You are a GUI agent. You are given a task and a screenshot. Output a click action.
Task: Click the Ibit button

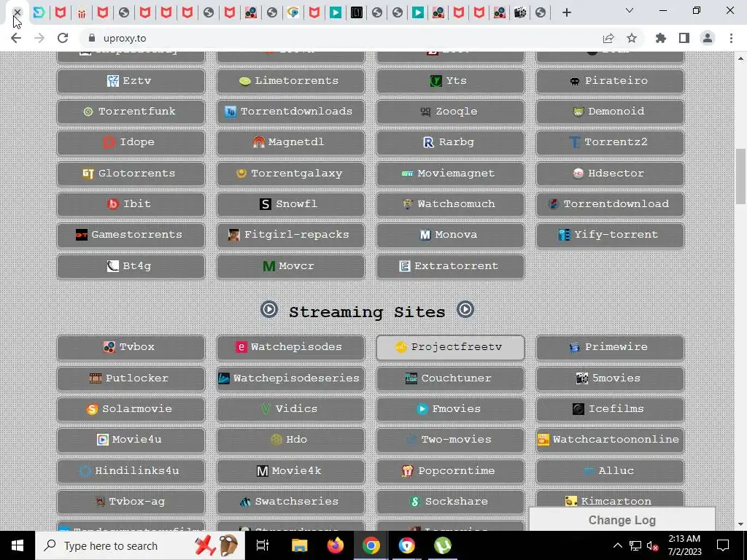click(x=131, y=204)
